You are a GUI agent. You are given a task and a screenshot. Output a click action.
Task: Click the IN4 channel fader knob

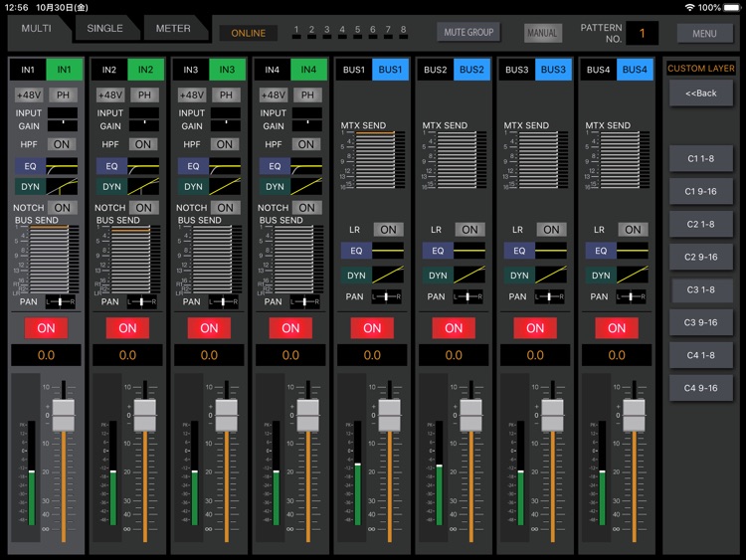(x=307, y=416)
